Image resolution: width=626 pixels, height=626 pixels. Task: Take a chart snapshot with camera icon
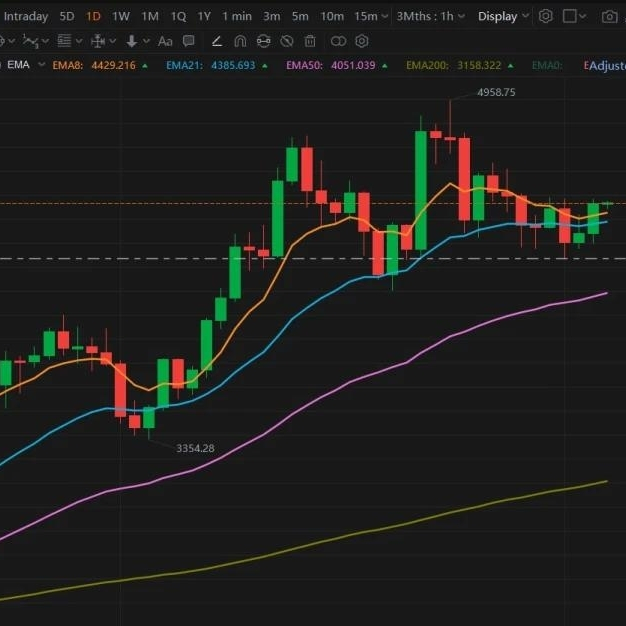tap(609, 17)
